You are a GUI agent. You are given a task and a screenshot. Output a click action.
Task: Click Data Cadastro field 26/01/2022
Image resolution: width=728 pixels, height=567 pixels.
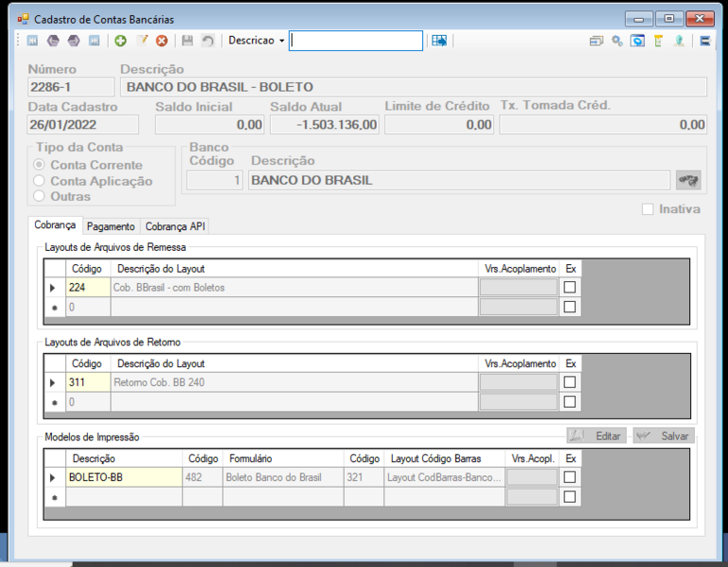[82, 124]
